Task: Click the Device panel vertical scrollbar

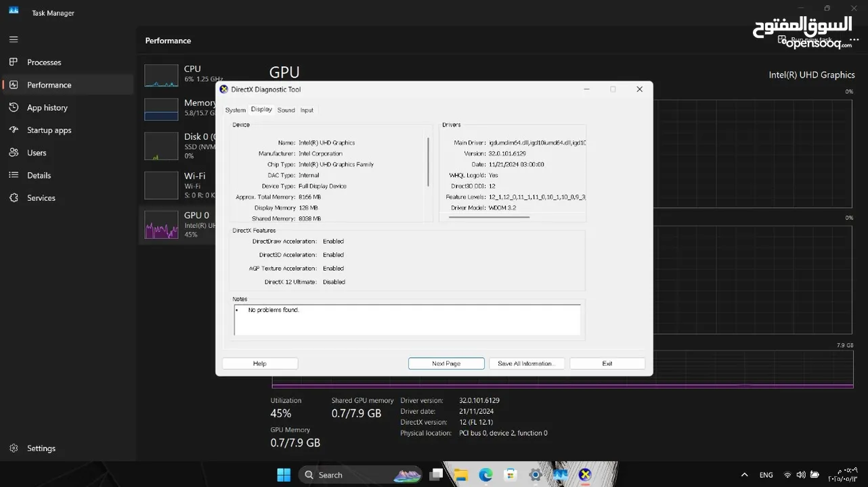Action: (428, 162)
